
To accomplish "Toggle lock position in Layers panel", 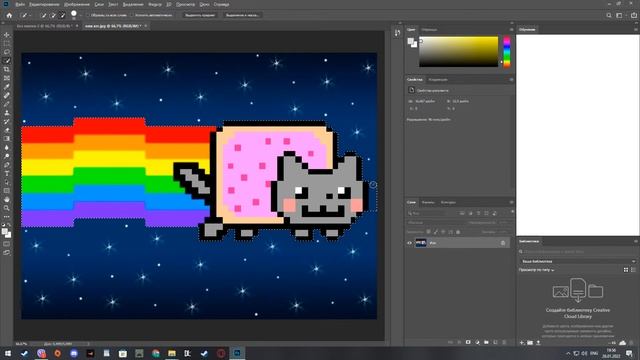I will click(443, 232).
